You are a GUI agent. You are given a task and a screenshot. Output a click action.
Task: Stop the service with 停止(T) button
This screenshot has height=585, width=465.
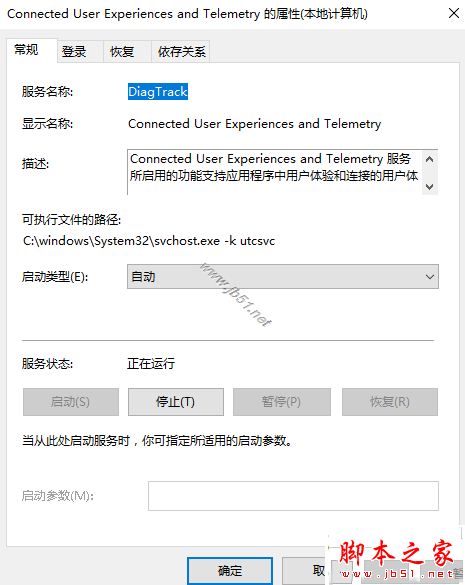(x=176, y=402)
